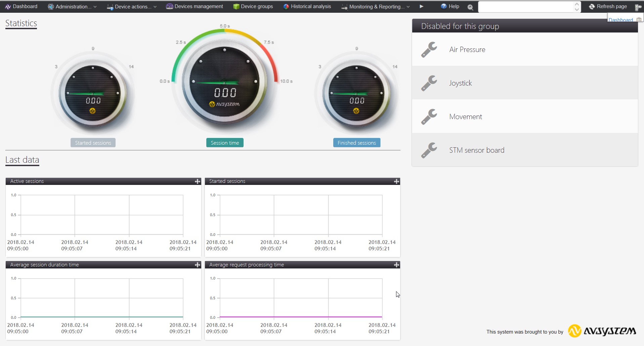Click the top search input field
The image size is (644, 346).
pyautogui.click(x=525, y=7)
